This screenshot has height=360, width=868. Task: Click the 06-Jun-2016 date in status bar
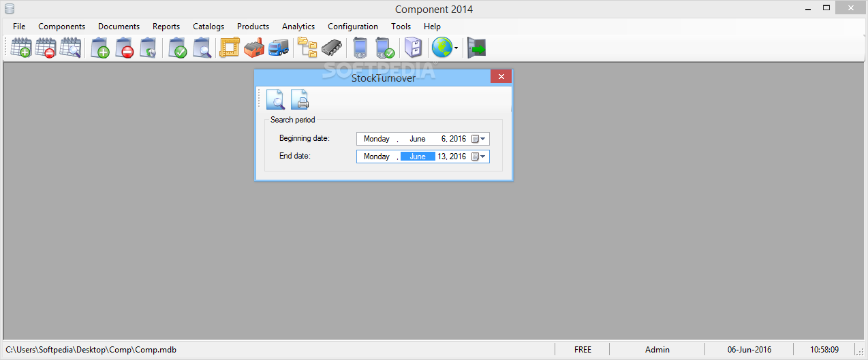coord(749,349)
